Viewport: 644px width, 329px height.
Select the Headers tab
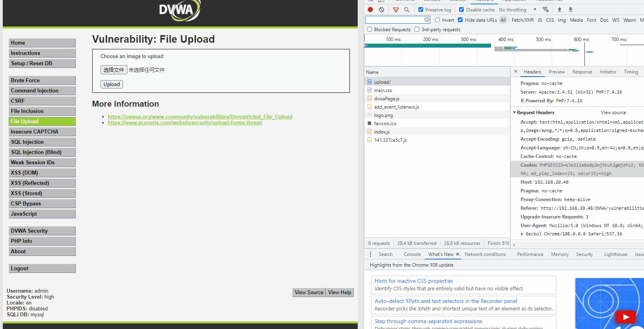pos(532,72)
